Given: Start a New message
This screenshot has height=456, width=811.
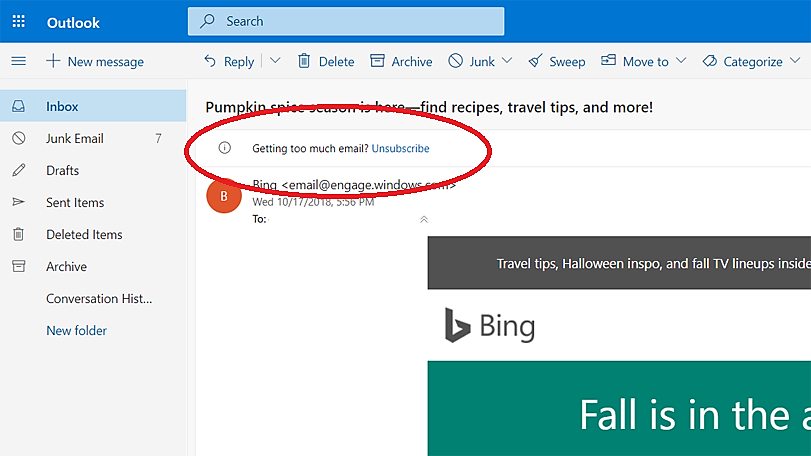Looking at the screenshot, I should coord(95,62).
